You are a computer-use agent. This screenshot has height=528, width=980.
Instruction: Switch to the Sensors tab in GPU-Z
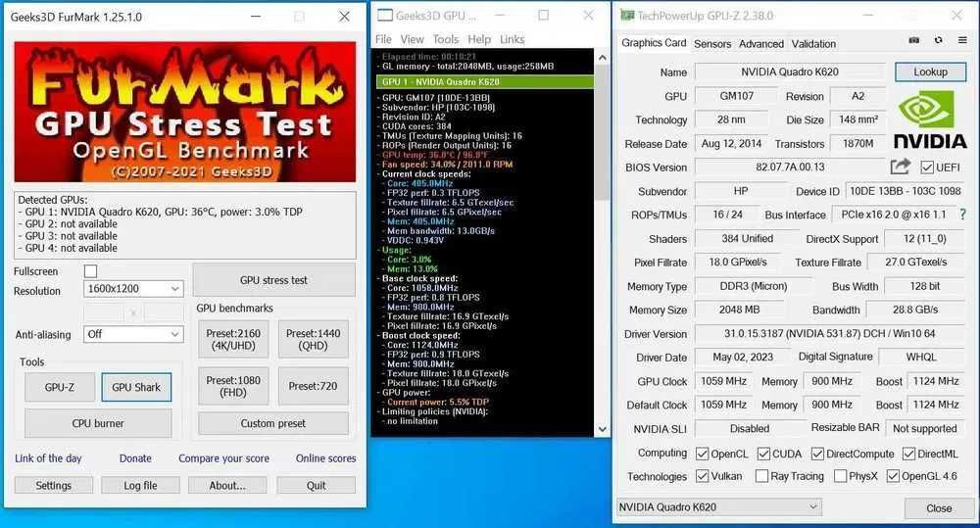[x=712, y=44]
